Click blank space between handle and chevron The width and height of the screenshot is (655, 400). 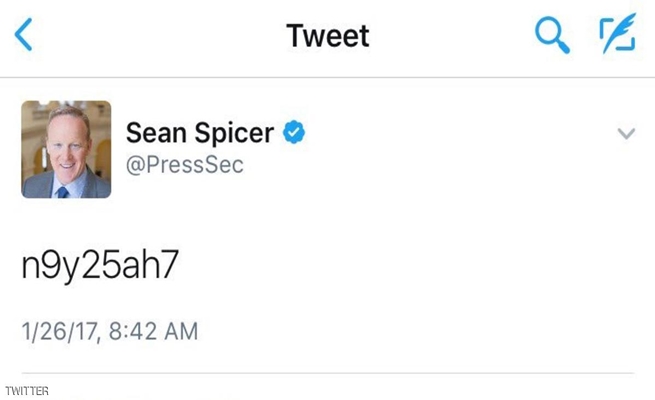430,150
